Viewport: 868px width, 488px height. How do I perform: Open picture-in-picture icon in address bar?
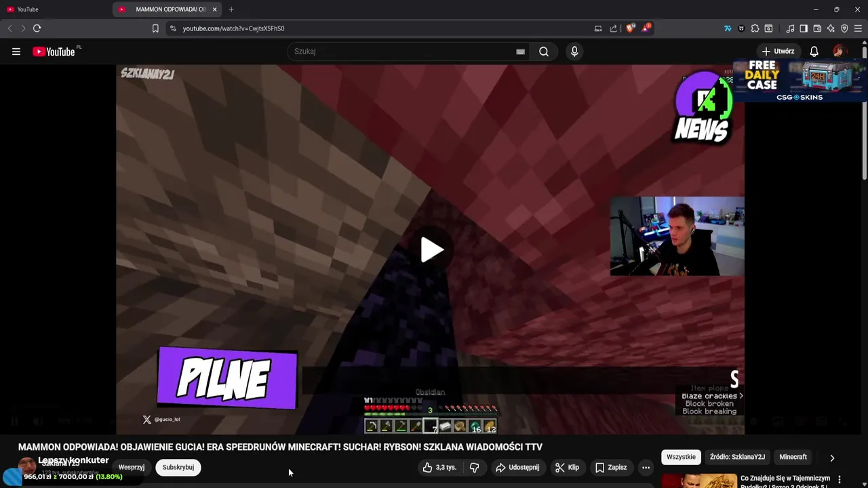click(598, 28)
